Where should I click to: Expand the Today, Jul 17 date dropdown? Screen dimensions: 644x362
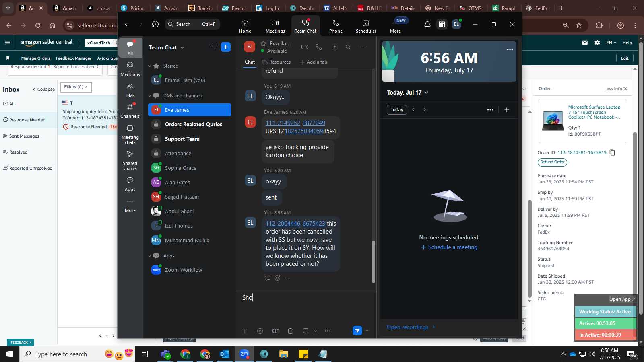[407, 93]
